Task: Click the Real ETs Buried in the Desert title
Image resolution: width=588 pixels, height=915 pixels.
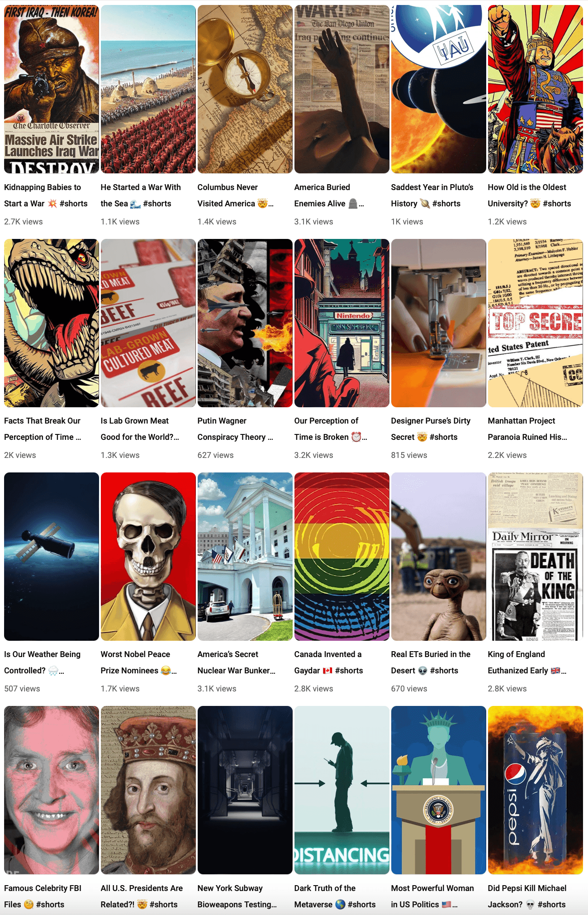Action: point(431,662)
